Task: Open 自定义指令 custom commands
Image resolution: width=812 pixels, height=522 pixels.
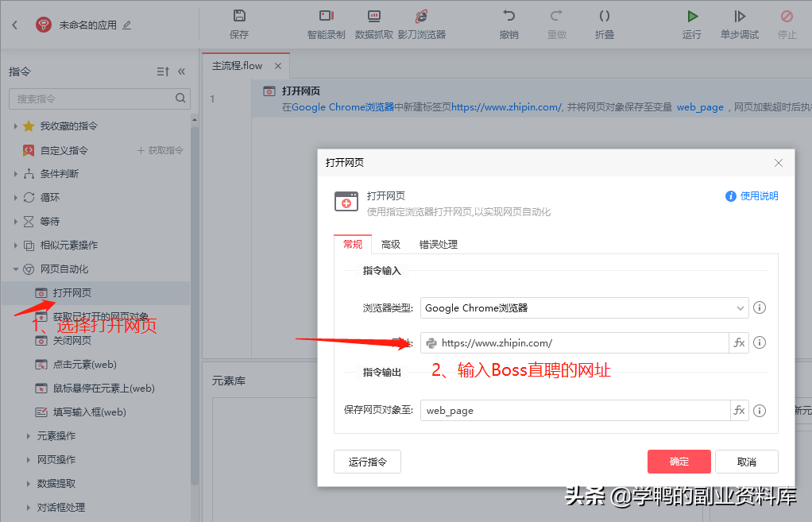Action: 64,150
